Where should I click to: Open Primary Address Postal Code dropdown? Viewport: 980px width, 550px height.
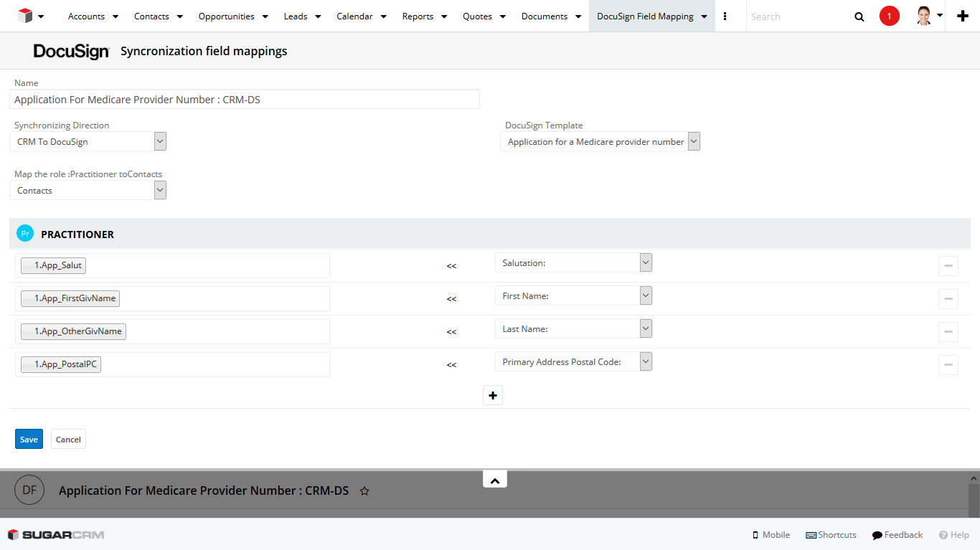pyautogui.click(x=573, y=361)
